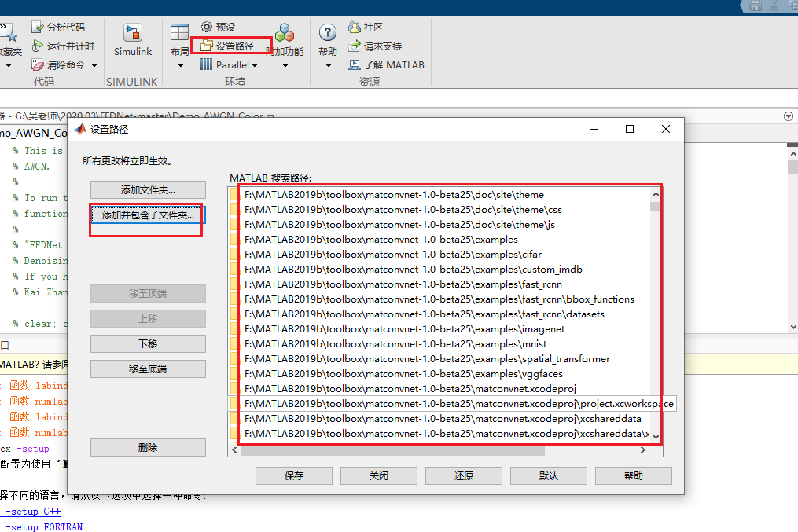Expand the 清除命令 dropdown arrow

click(x=95, y=64)
